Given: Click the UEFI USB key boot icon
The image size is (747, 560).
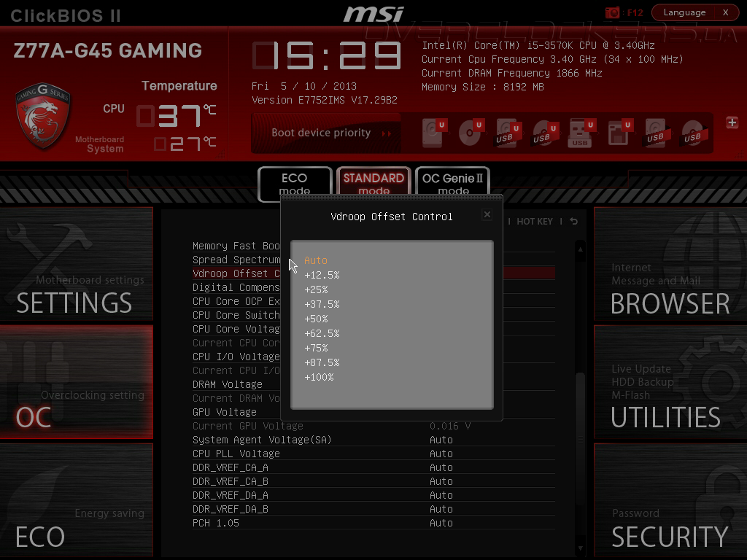Looking at the screenshot, I should [x=581, y=133].
